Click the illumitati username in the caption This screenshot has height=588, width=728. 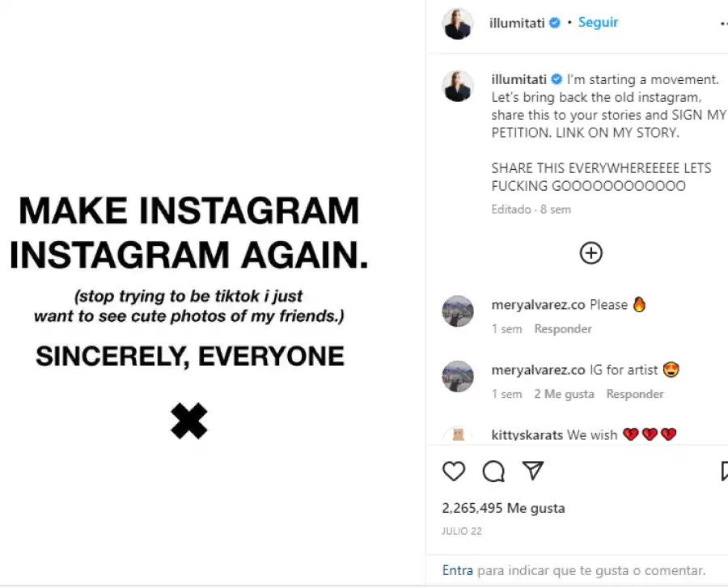(x=518, y=79)
